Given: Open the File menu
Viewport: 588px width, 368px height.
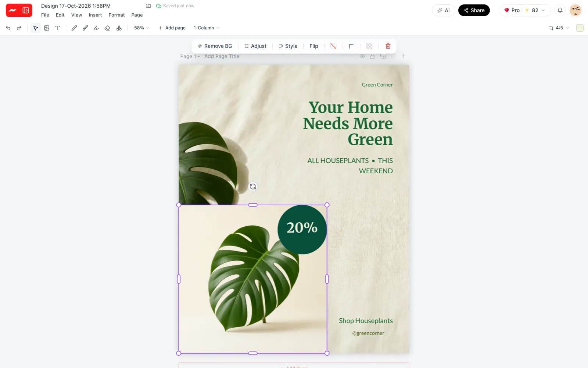Looking at the screenshot, I should pos(45,15).
